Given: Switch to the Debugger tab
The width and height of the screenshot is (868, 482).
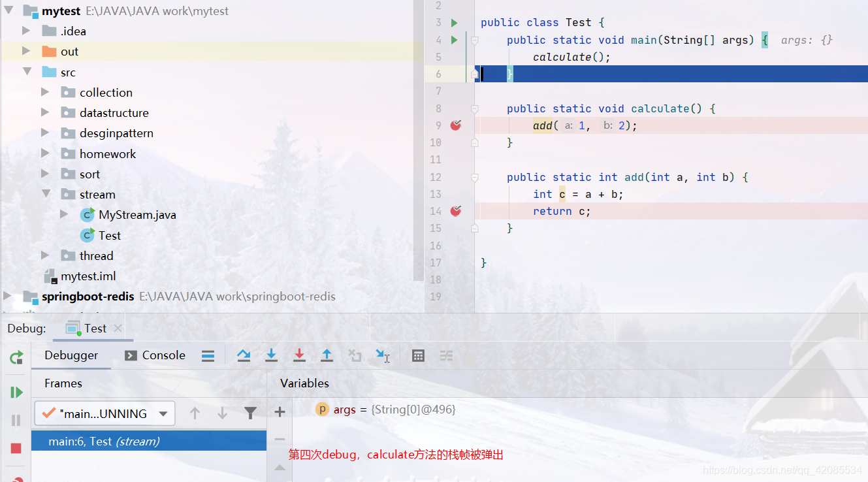Looking at the screenshot, I should tap(71, 355).
